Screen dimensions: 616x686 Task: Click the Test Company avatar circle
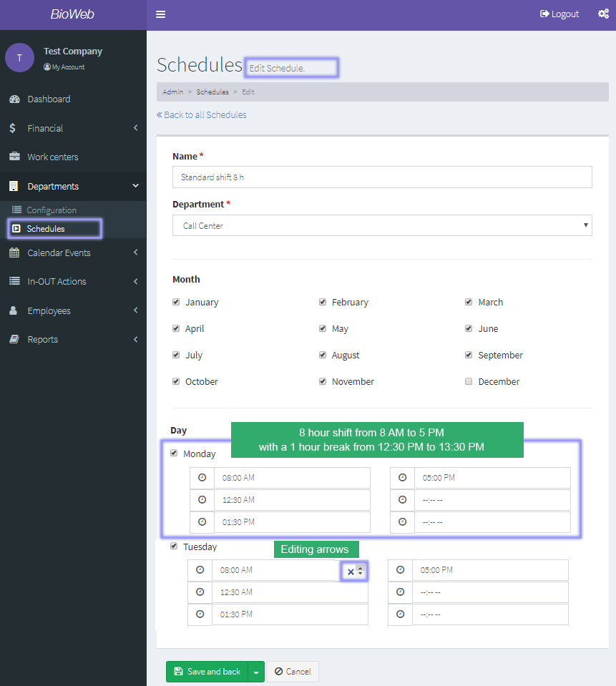(20, 58)
